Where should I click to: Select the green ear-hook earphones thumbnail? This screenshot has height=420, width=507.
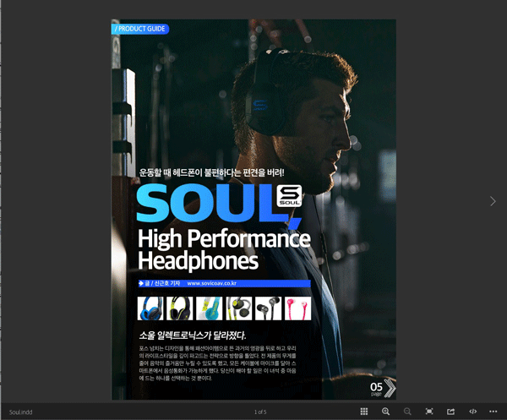239,308
